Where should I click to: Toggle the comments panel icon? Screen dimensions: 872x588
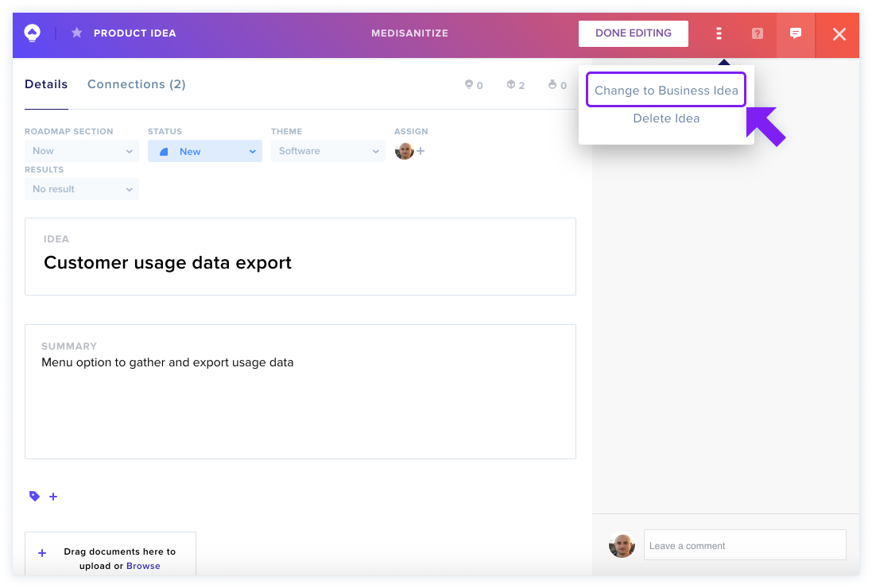coord(795,33)
